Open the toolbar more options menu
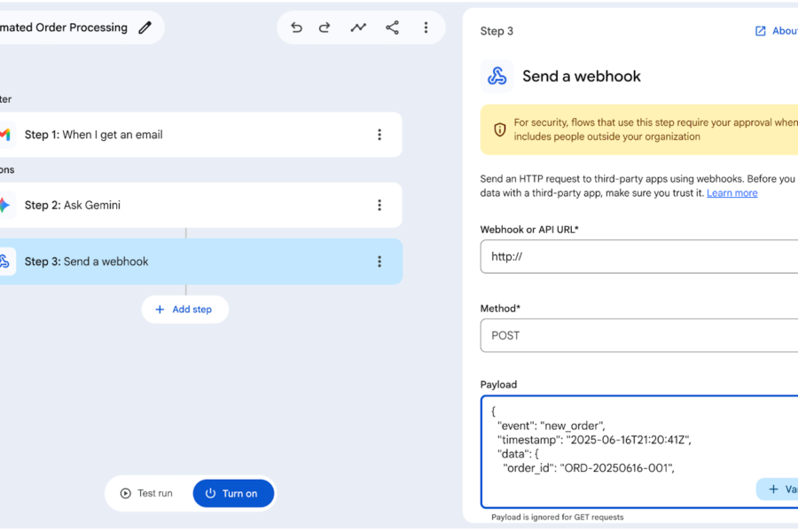This screenshot has width=798, height=532. [x=426, y=27]
